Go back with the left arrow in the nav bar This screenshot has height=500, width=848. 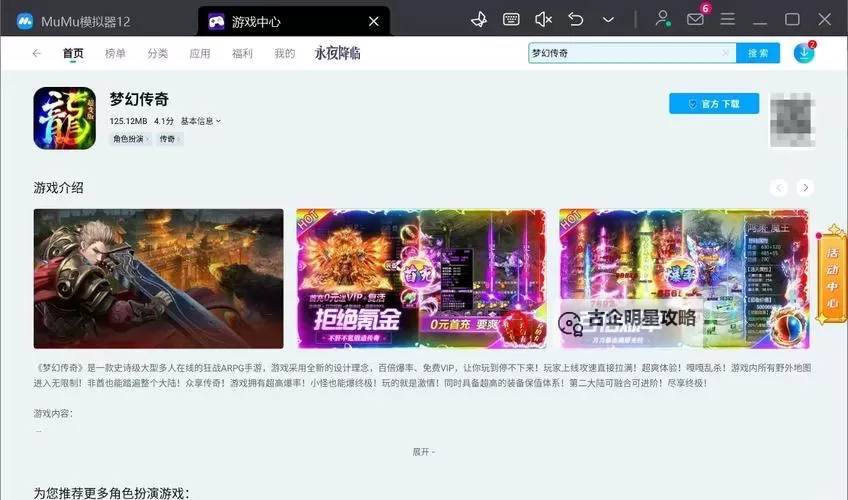pyautogui.click(x=36, y=53)
